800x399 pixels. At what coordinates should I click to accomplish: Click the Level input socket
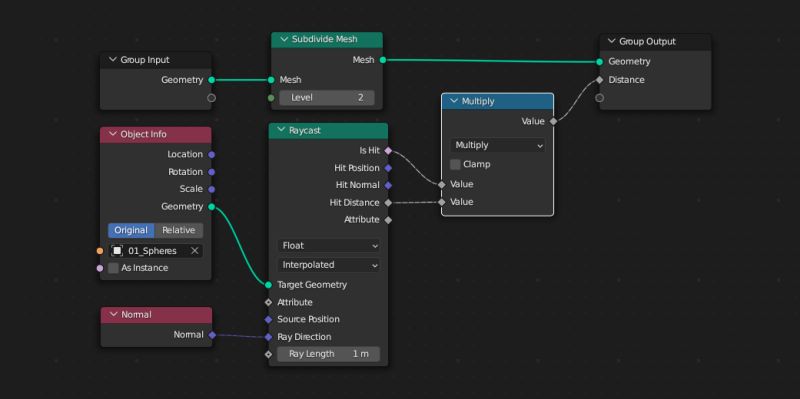pyautogui.click(x=271, y=97)
